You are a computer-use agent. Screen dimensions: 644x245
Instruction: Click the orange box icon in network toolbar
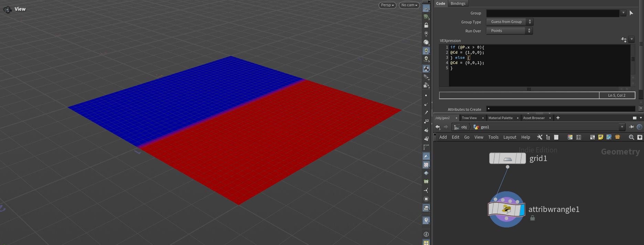click(x=618, y=137)
